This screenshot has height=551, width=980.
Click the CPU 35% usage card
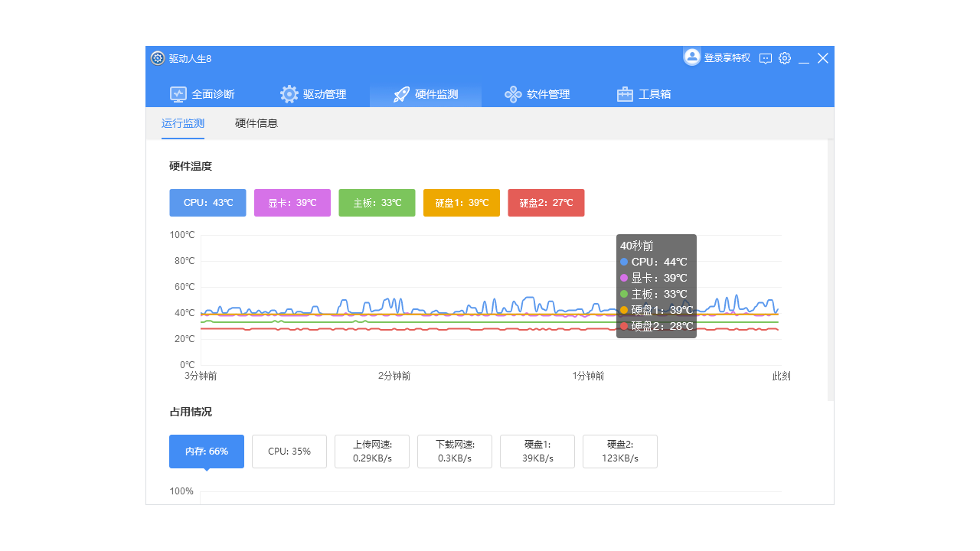tap(289, 452)
